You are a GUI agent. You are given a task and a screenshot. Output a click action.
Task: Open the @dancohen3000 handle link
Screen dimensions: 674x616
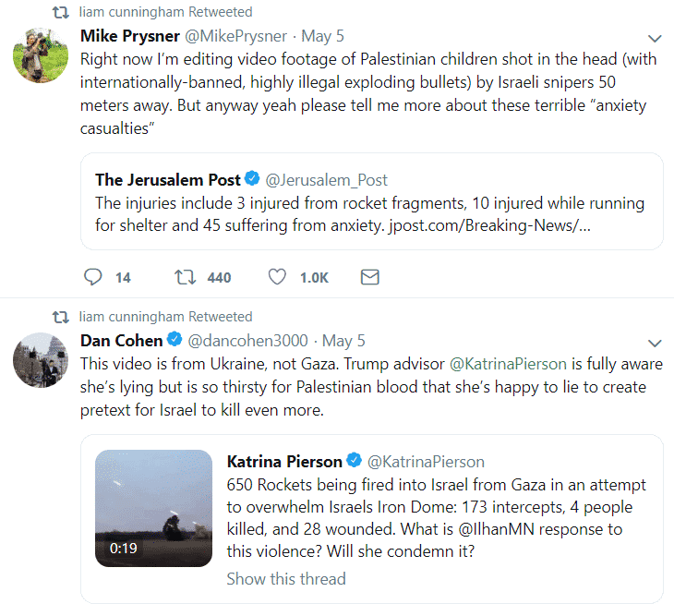coord(247,341)
